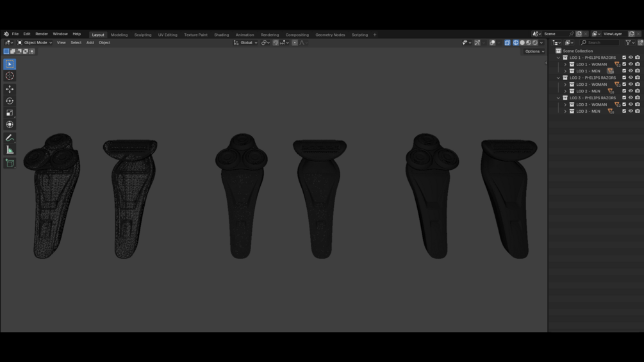Open the Object Mode dropdown
Image resolution: width=644 pixels, height=362 pixels.
[x=35, y=43]
